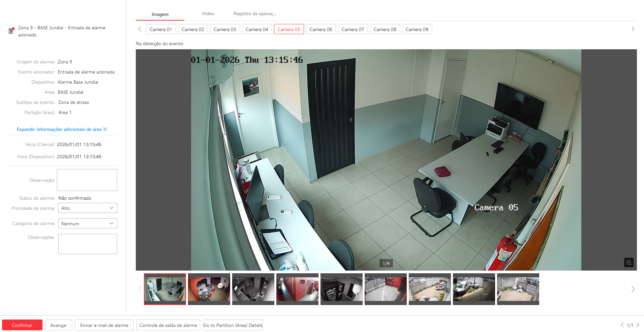Select the Camera 03 button

pos(225,29)
